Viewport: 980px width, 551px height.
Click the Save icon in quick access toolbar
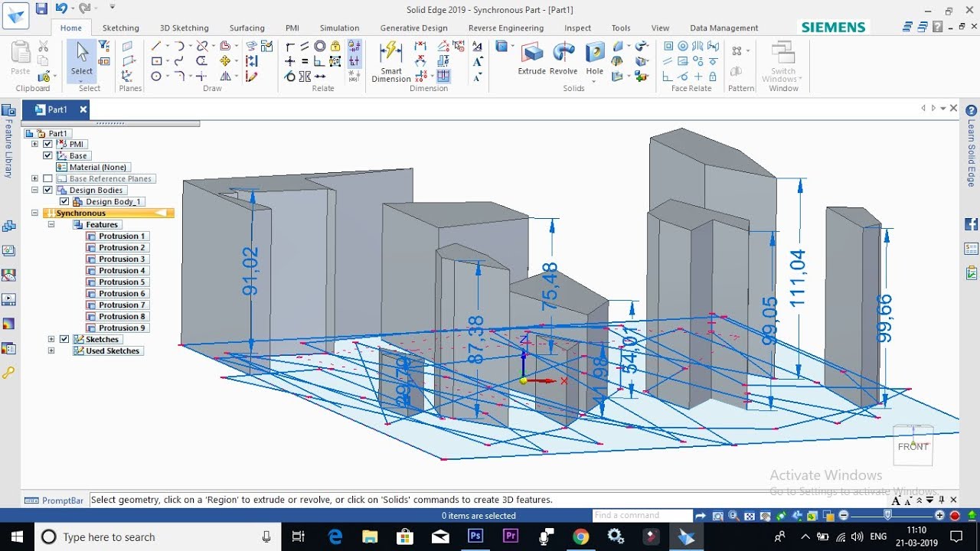pos(41,9)
